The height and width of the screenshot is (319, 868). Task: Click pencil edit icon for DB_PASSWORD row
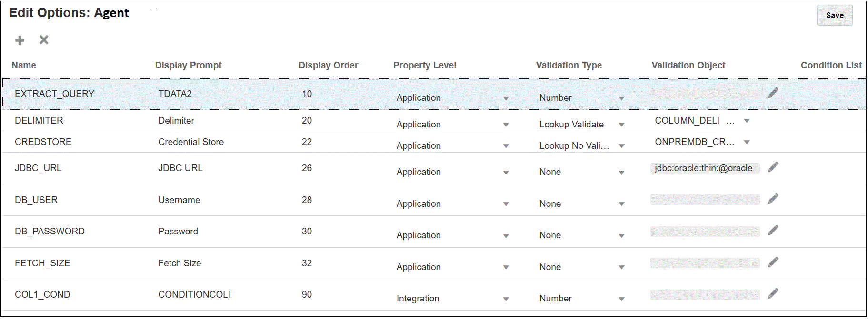(x=773, y=230)
